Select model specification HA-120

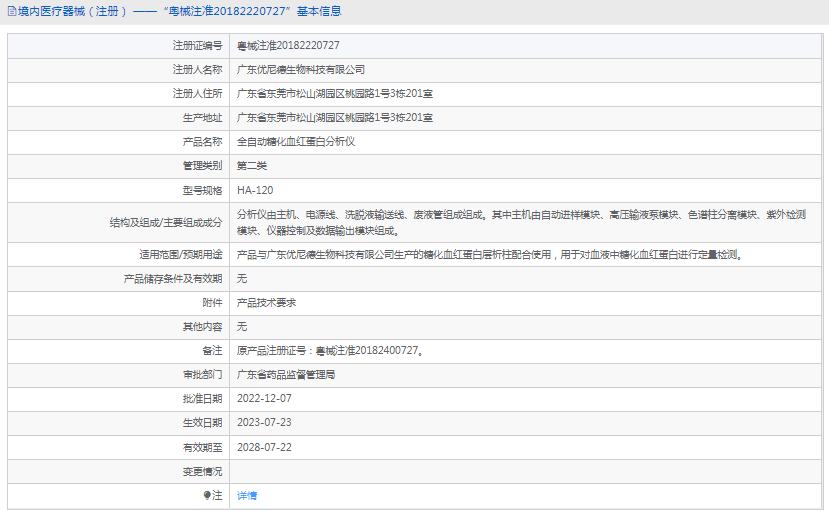point(255,190)
